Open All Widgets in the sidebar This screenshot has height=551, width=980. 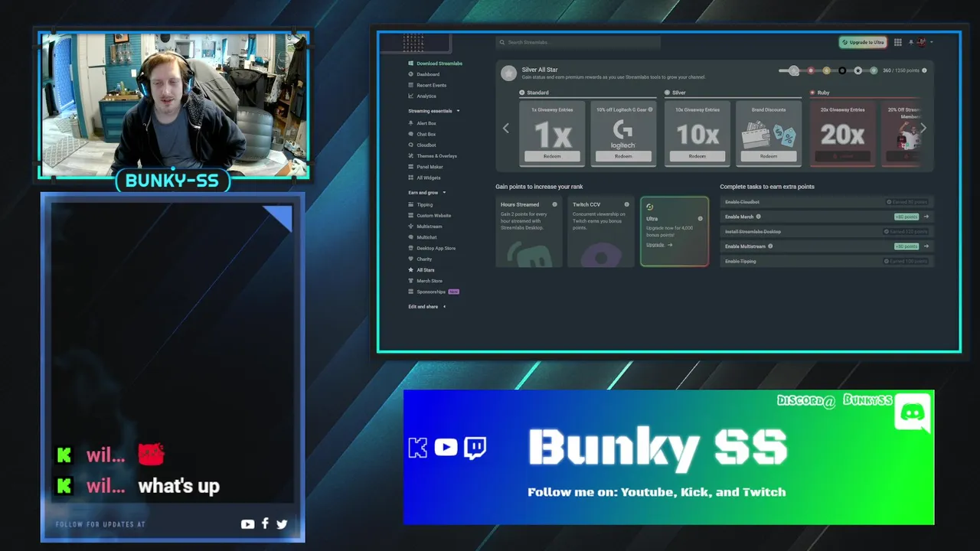coord(424,178)
